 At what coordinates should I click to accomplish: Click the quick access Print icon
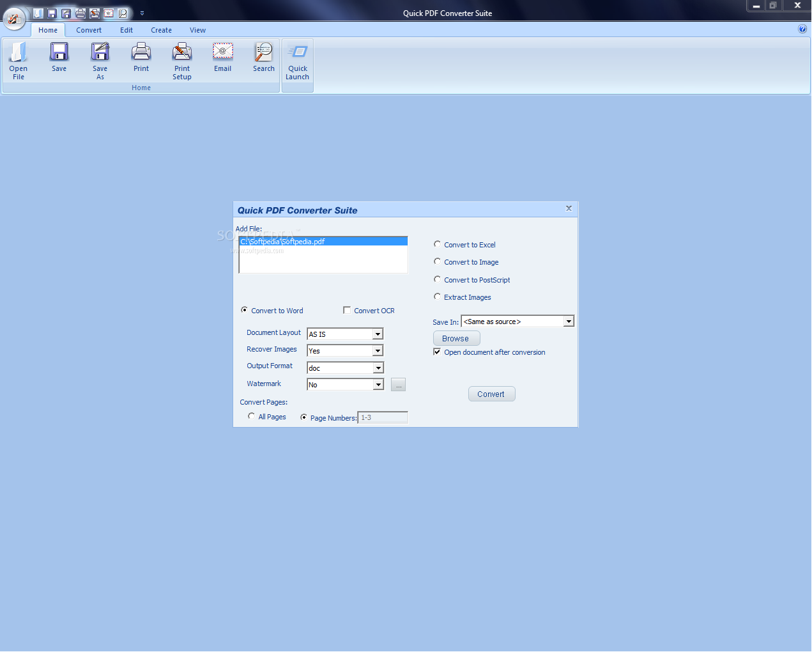pyautogui.click(x=80, y=13)
